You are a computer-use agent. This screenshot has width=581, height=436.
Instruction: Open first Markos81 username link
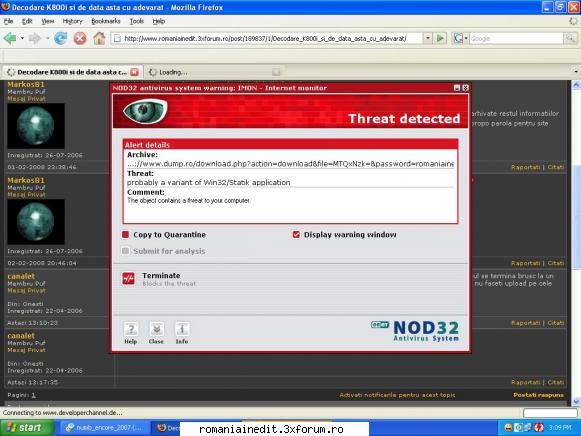[x=26, y=84]
